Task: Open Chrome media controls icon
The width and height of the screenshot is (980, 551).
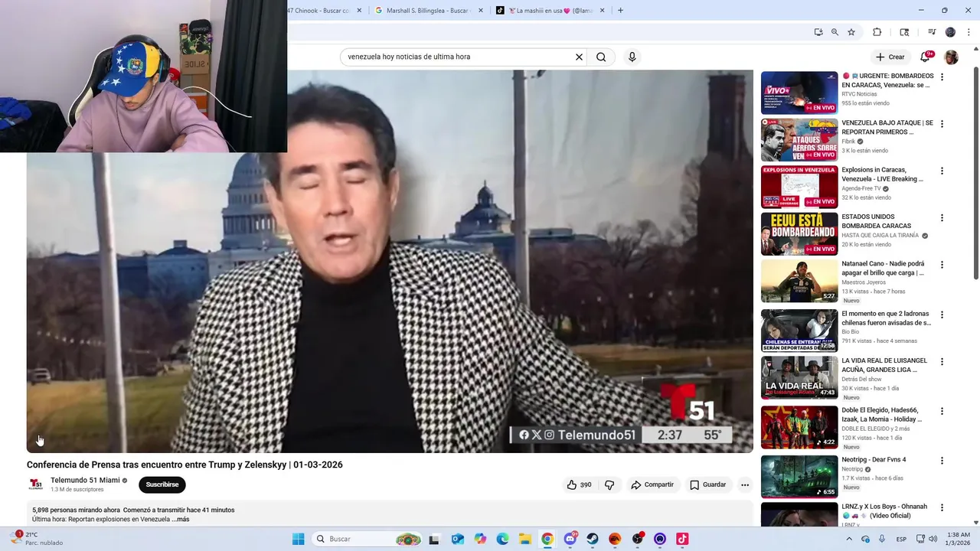Action: click(x=932, y=32)
